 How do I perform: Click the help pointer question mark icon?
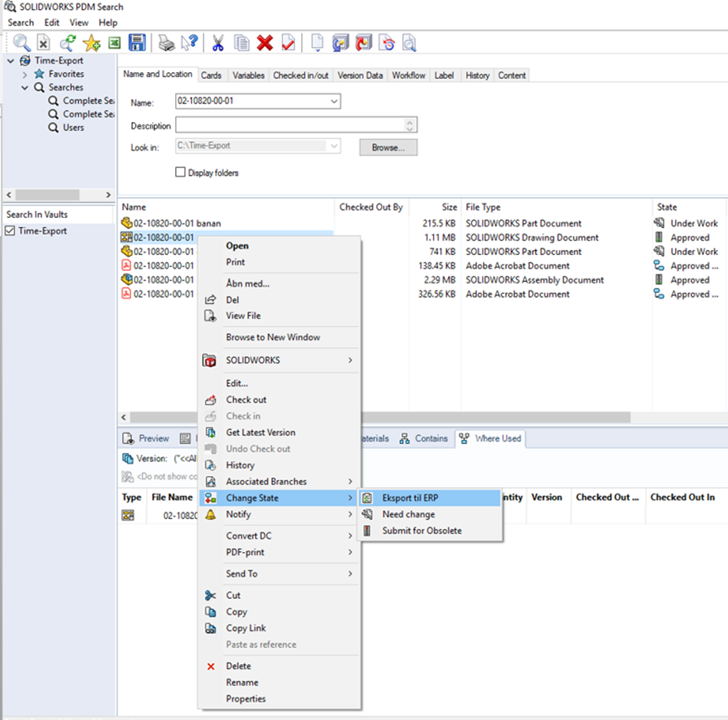[190, 43]
